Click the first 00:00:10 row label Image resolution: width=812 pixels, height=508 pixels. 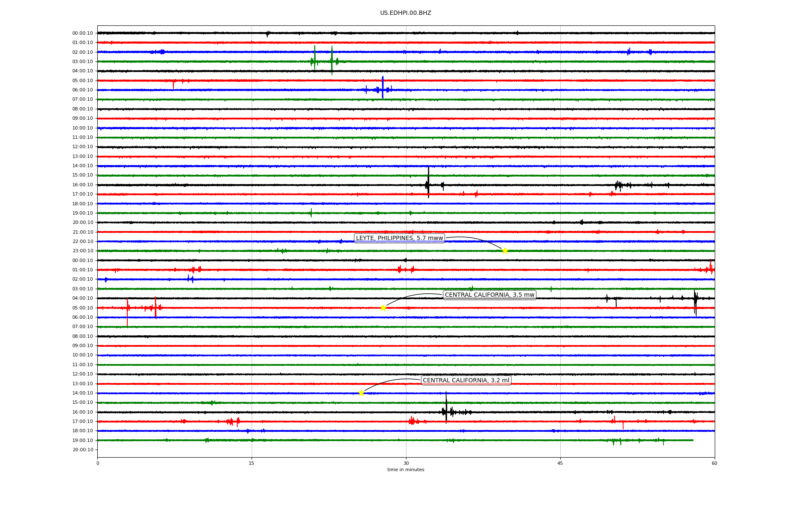[x=82, y=33]
